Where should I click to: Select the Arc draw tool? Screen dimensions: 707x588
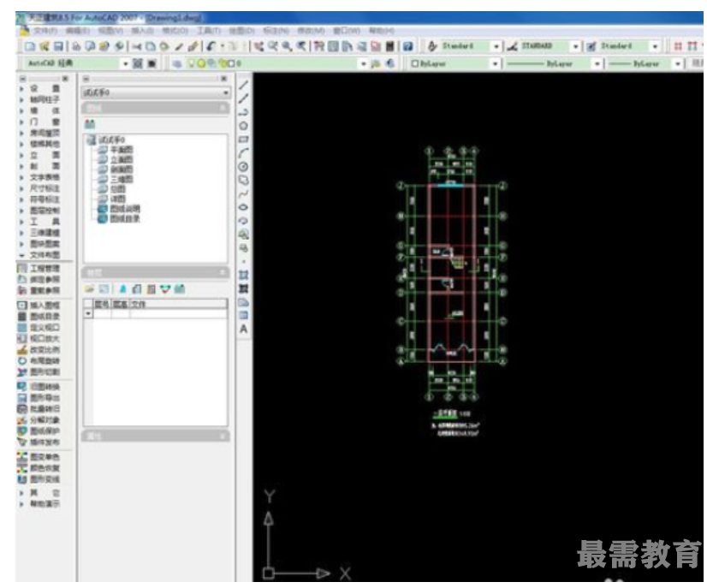coord(243,153)
